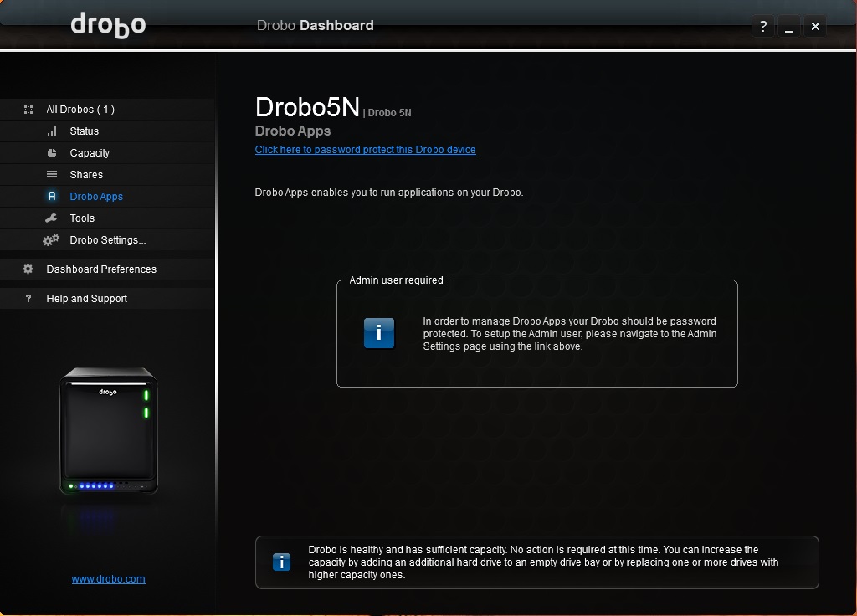Viewport: 857px width, 616px height.
Task: Click the 'Drobo Apps enables you to run' text
Action: coord(389,192)
